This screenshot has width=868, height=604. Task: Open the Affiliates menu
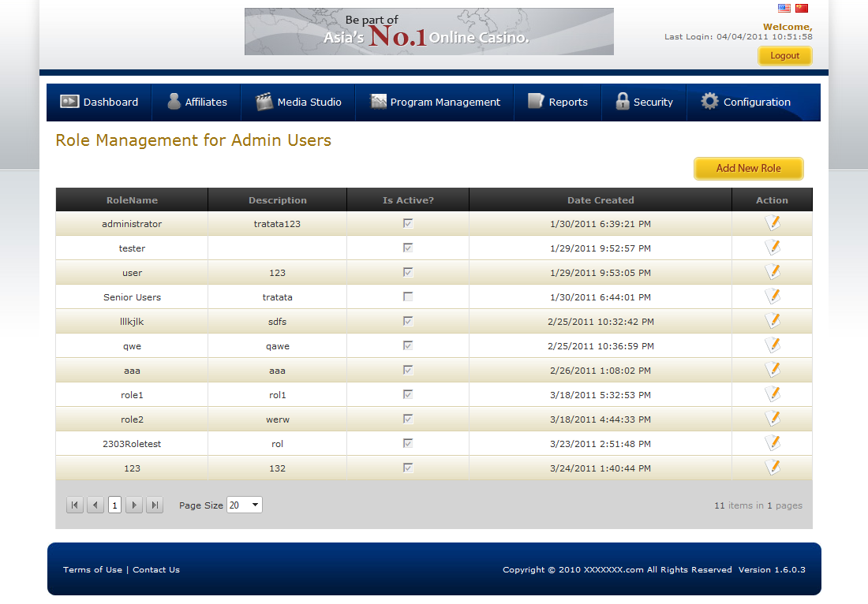point(196,103)
